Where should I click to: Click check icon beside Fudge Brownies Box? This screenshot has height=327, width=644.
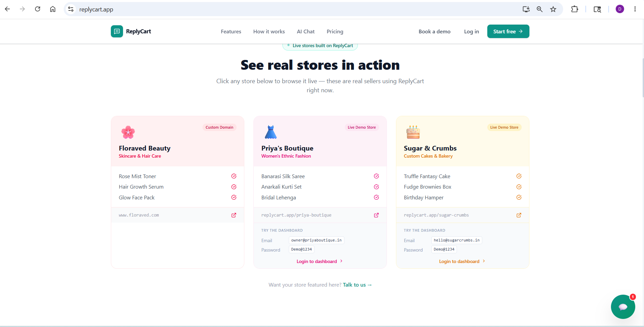[519, 187]
